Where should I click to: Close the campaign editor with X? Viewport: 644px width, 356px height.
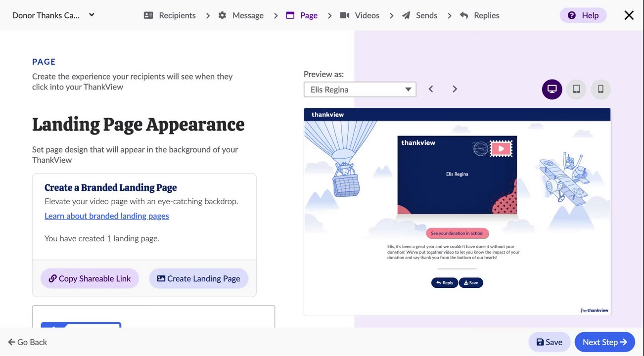point(629,15)
